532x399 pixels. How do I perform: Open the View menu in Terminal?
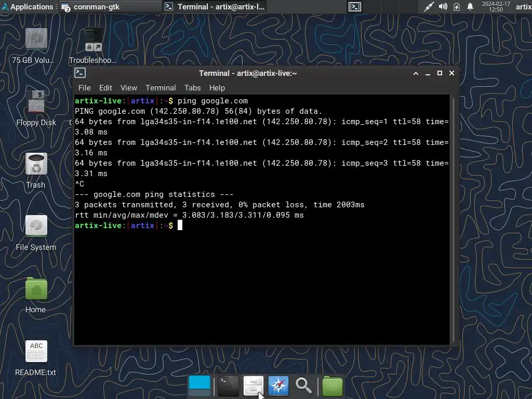point(129,88)
